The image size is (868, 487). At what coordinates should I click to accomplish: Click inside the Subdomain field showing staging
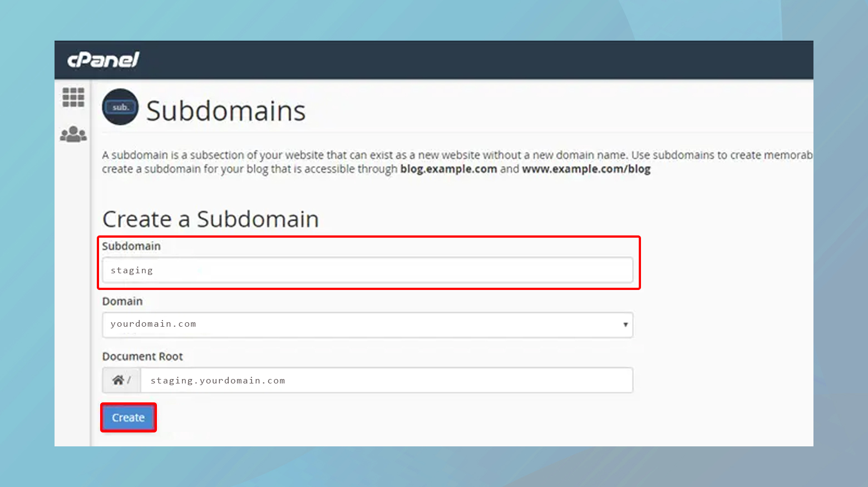(367, 270)
